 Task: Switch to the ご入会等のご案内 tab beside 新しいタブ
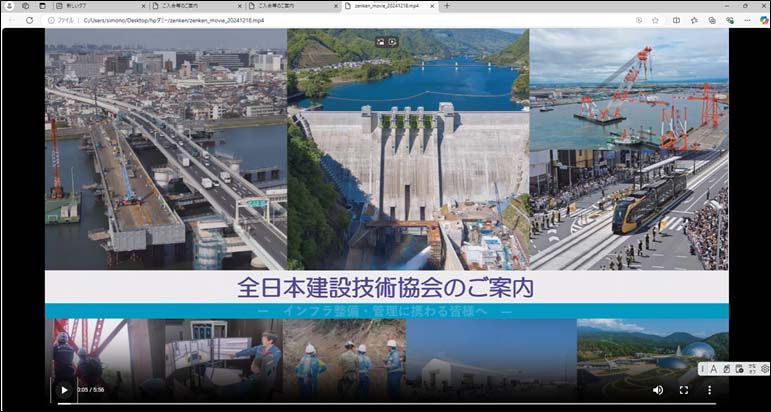point(196,6)
